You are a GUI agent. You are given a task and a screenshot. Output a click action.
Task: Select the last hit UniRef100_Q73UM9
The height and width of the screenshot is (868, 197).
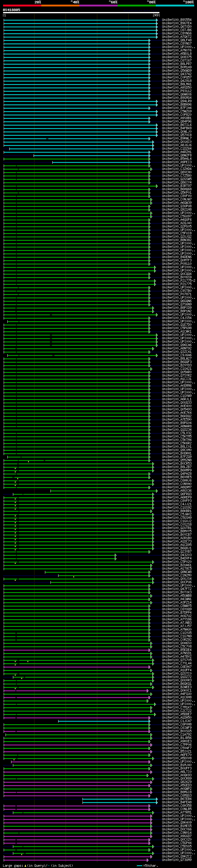(x=177, y=860)
